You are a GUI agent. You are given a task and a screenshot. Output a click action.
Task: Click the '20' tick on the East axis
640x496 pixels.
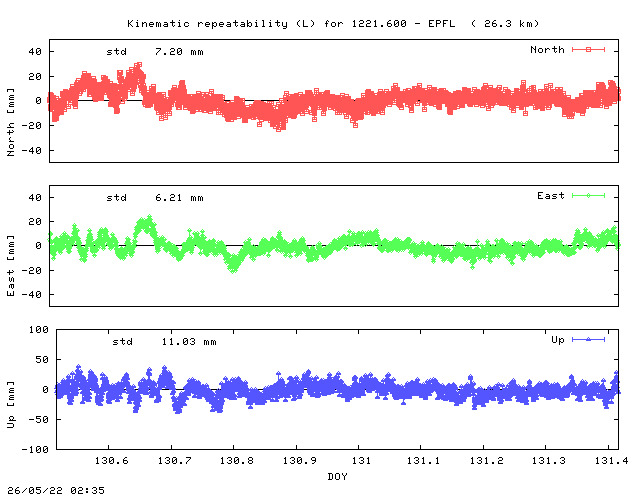[x=35, y=222]
